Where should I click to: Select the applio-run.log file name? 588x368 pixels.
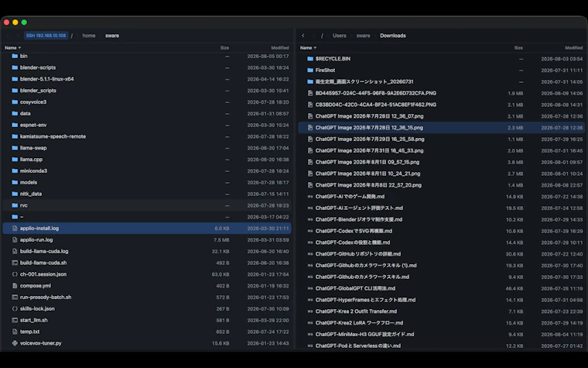point(36,239)
